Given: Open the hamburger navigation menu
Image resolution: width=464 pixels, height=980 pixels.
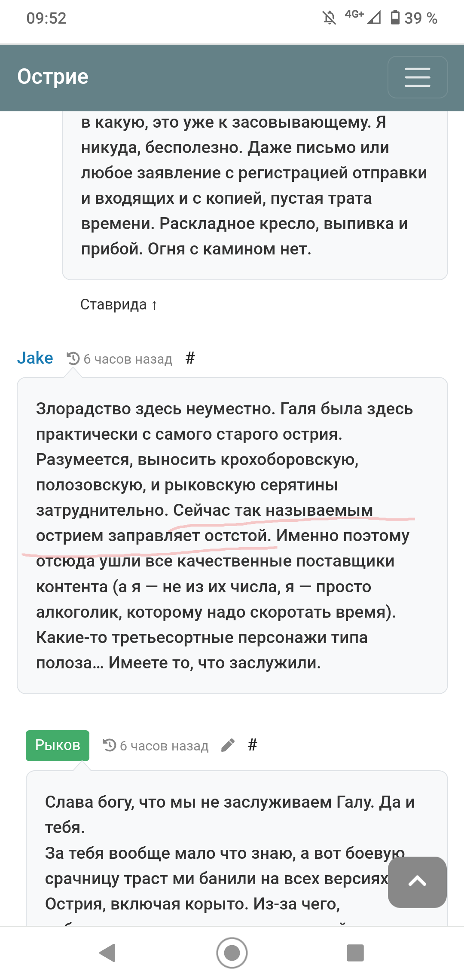Looking at the screenshot, I should tap(418, 77).
